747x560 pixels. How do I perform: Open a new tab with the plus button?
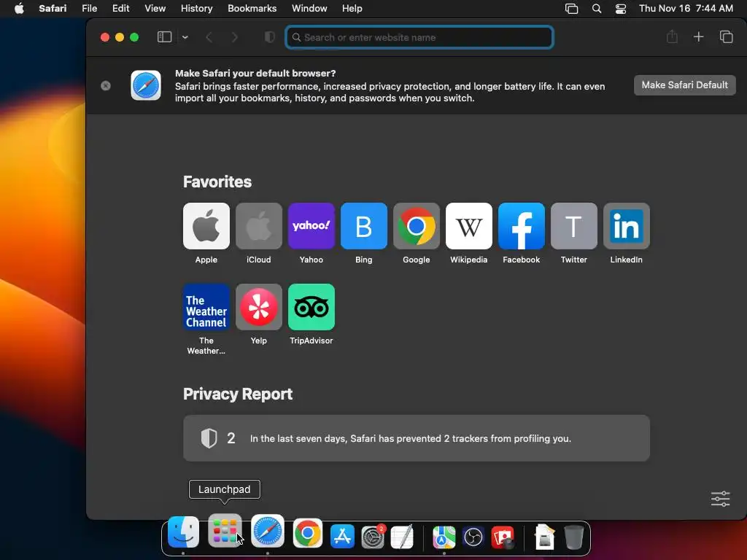click(698, 36)
